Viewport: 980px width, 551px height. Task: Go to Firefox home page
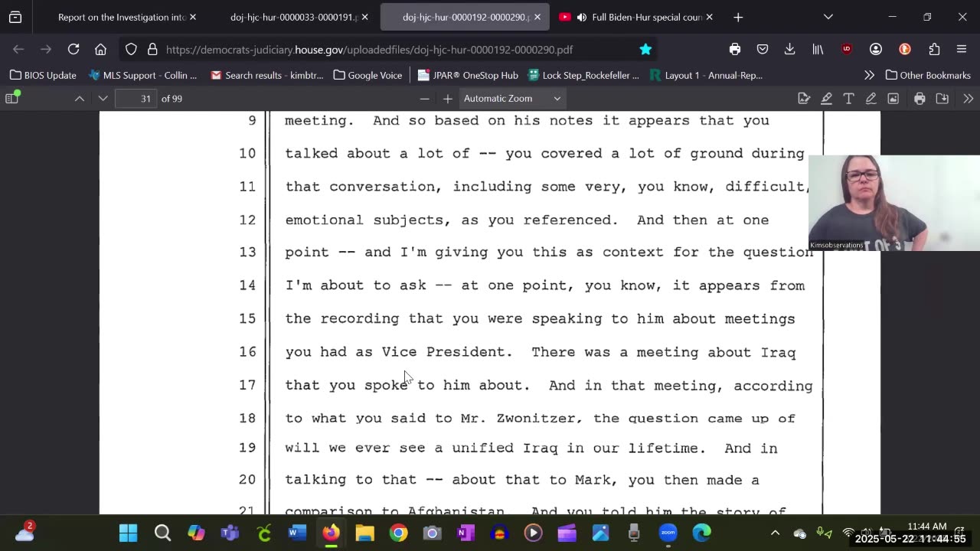point(100,49)
